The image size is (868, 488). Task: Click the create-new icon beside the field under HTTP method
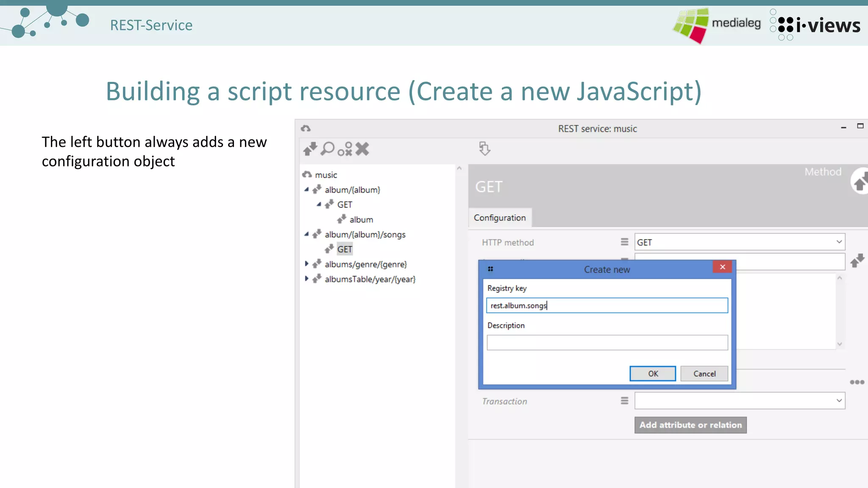point(857,261)
